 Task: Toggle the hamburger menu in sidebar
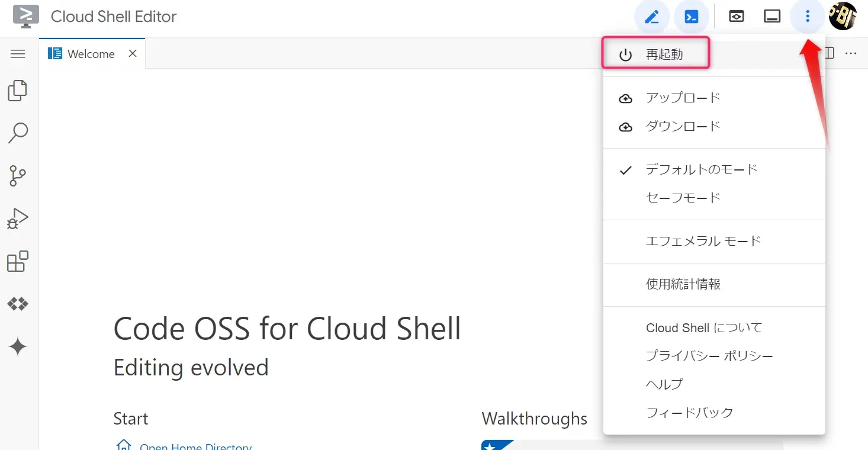click(x=18, y=54)
